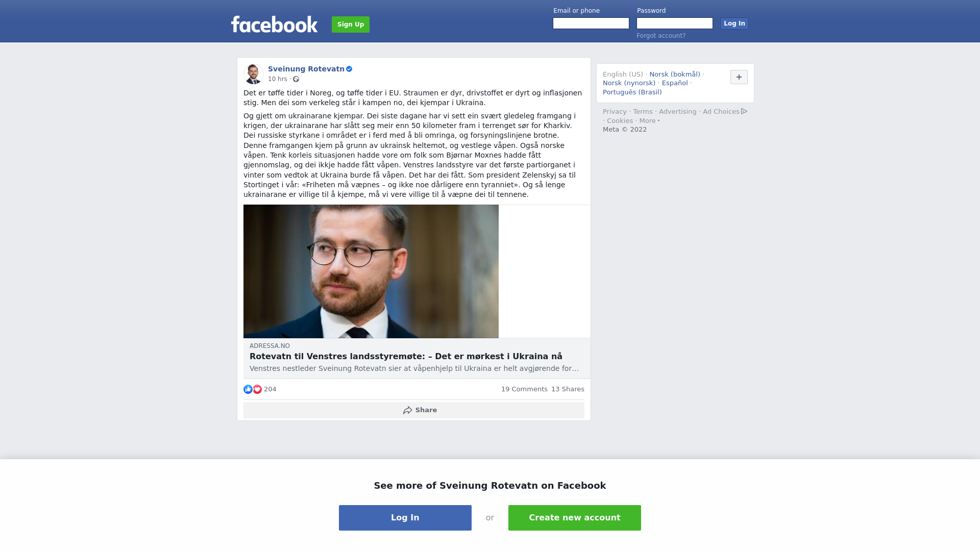The width and height of the screenshot is (980, 551).
Task: Click the Create new account button
Action: click(575, 518)
